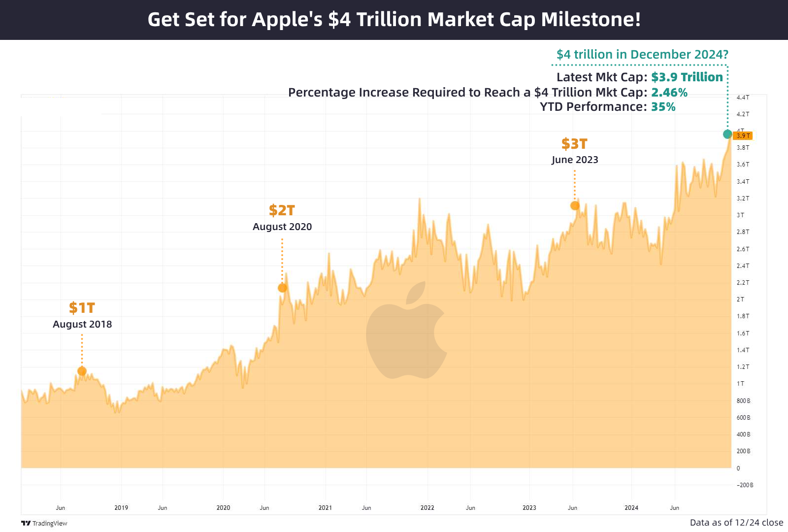
Task: Select the orange 3.9T price tag
Action: pos(743,135)
